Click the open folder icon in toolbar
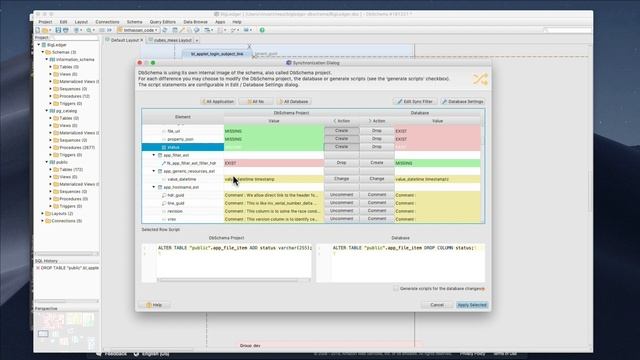The width and height of the screenshot is (640, 360). click(45, 30)
